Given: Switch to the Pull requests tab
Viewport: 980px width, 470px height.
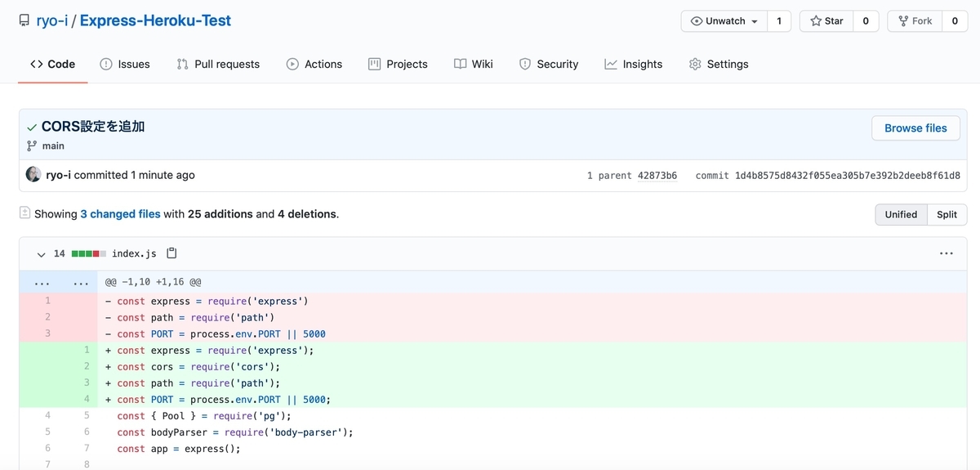Looking at the screenshot, I should click(218, 64).
